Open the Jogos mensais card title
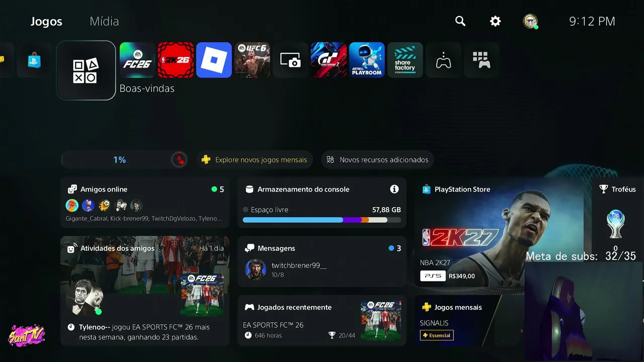 pos(458,307)
